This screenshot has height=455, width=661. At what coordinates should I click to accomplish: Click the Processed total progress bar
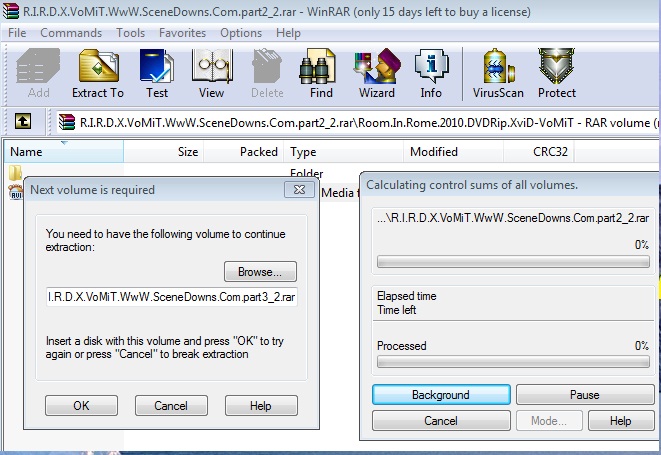point(513,361)
